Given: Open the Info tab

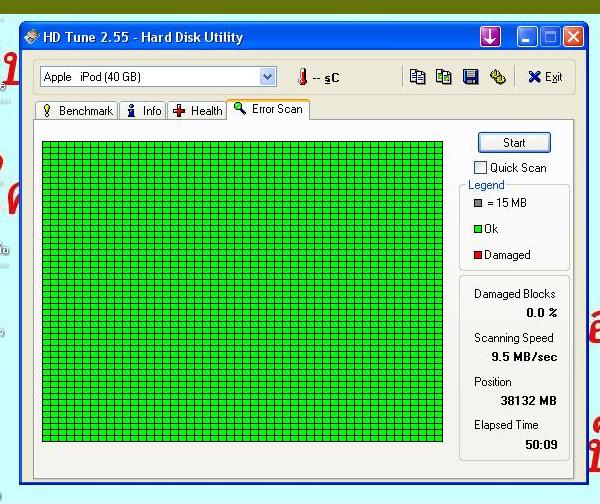Looking at the screenshot, I should (143, 111).
